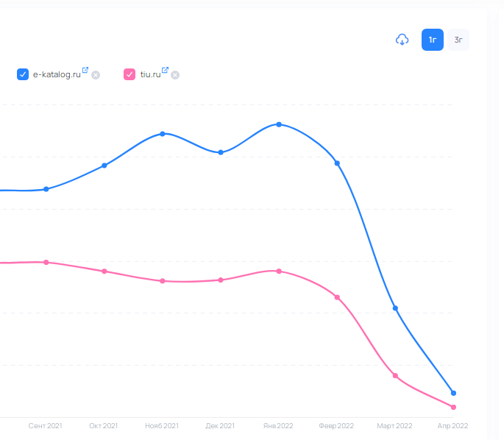Click the e-katalog.ru domain label
Viewport: 504px width, 440px height.
point(57,74)
